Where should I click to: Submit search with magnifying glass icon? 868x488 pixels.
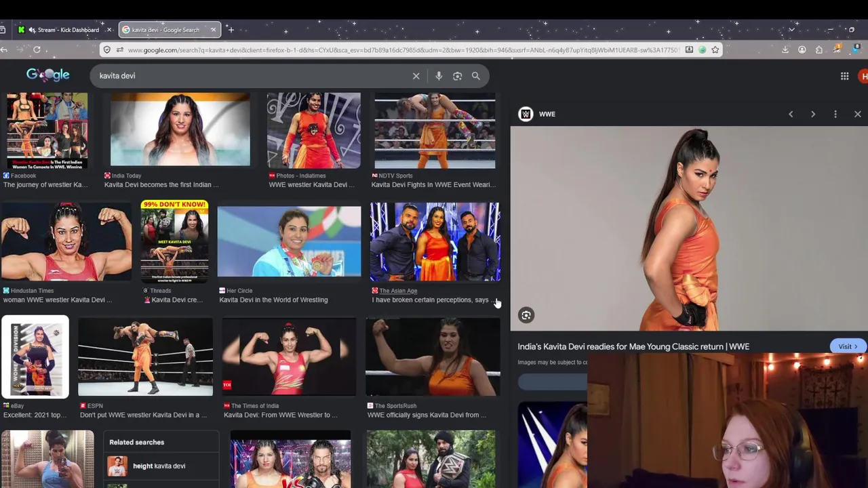click(x=476, y=76)
